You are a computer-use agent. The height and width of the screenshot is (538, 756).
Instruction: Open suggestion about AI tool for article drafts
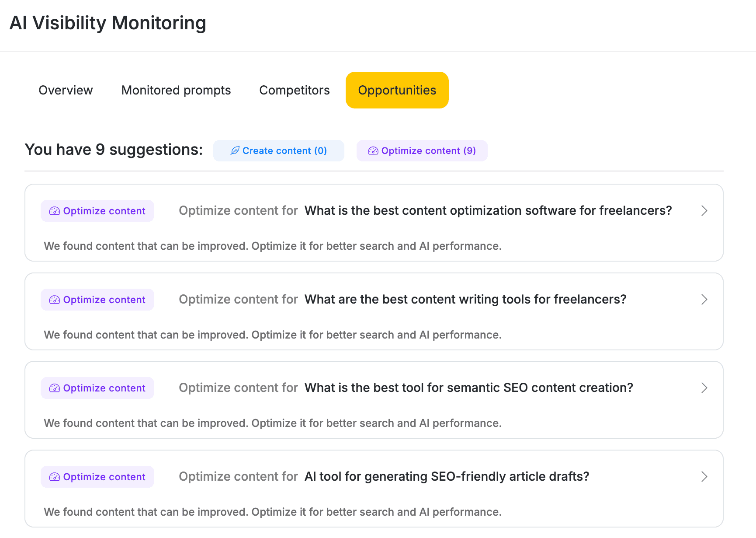tap(447, 477)
